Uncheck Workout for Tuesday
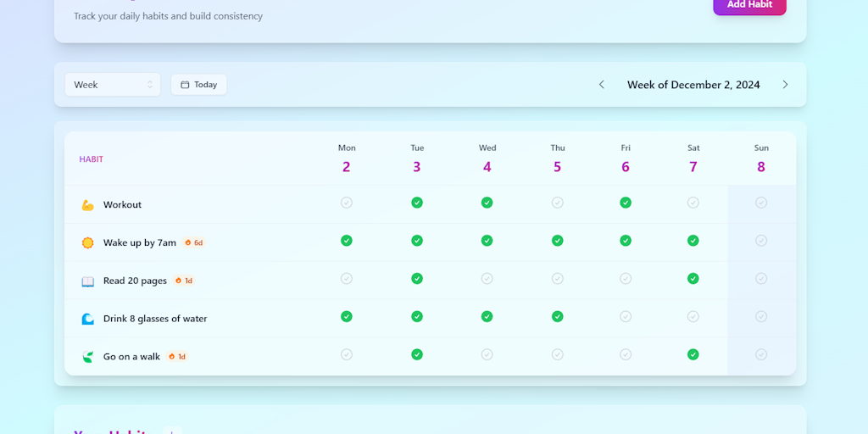The image size is (868, 434). 417,203
